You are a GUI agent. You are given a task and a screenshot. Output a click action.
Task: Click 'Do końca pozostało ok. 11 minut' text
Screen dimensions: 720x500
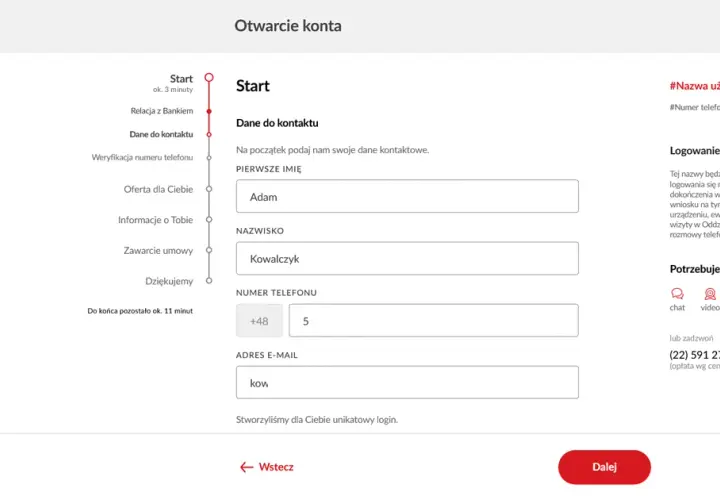140,311
